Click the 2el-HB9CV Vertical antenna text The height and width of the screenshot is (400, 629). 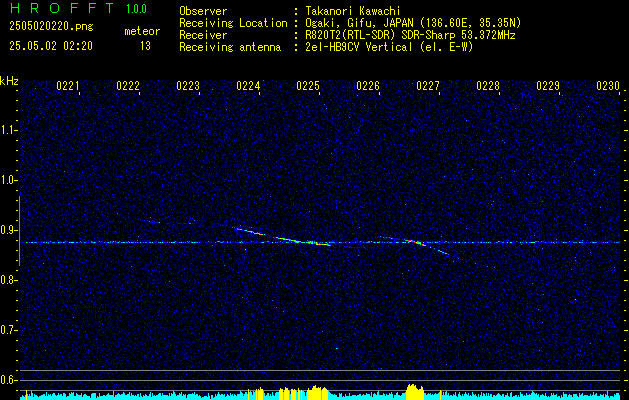(x=389, y=47)
